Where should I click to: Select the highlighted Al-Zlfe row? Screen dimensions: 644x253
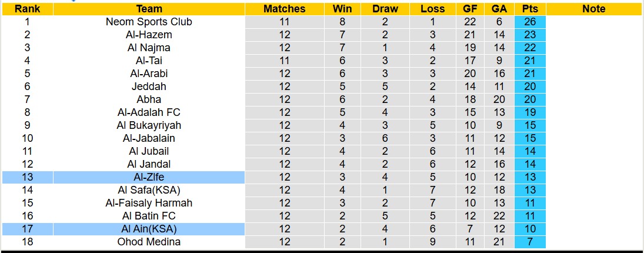[149, 177]
